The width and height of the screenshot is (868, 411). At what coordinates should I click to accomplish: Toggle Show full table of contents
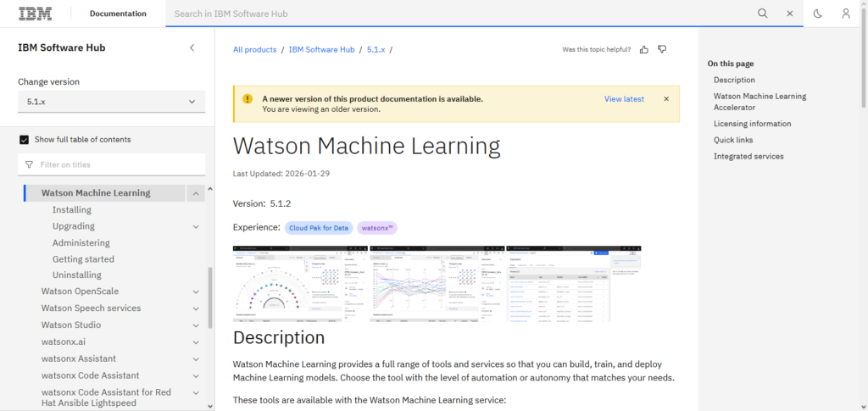pos(25,140)
